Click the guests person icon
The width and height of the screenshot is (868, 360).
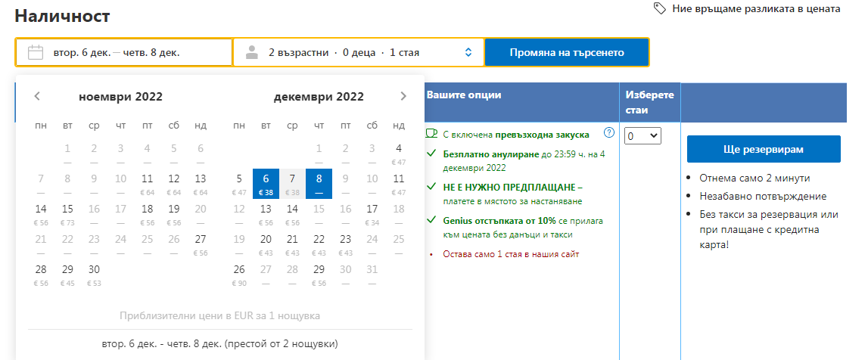point(253,52)
